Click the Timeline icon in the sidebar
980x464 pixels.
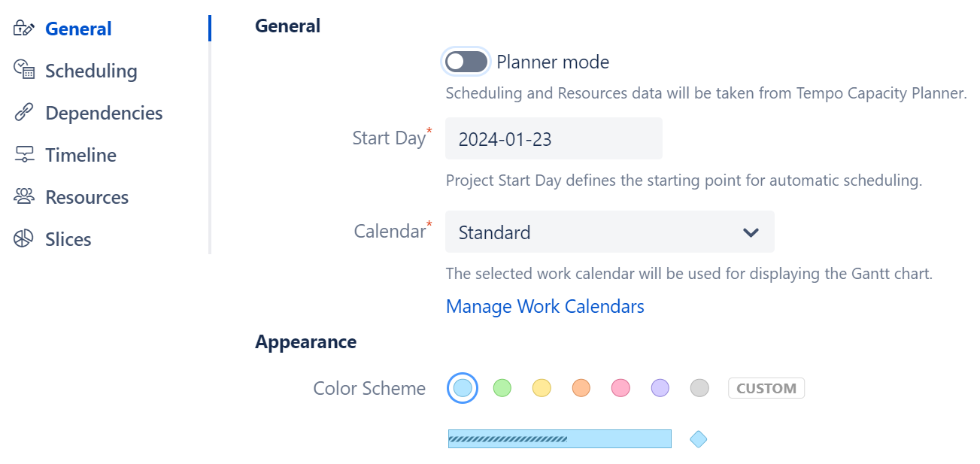tap(22, 153)
